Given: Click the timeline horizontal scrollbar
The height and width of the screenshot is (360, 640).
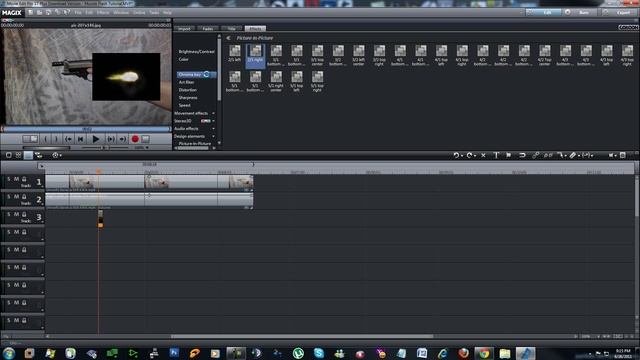Looking at the screenshot, I should pos(302,336).
